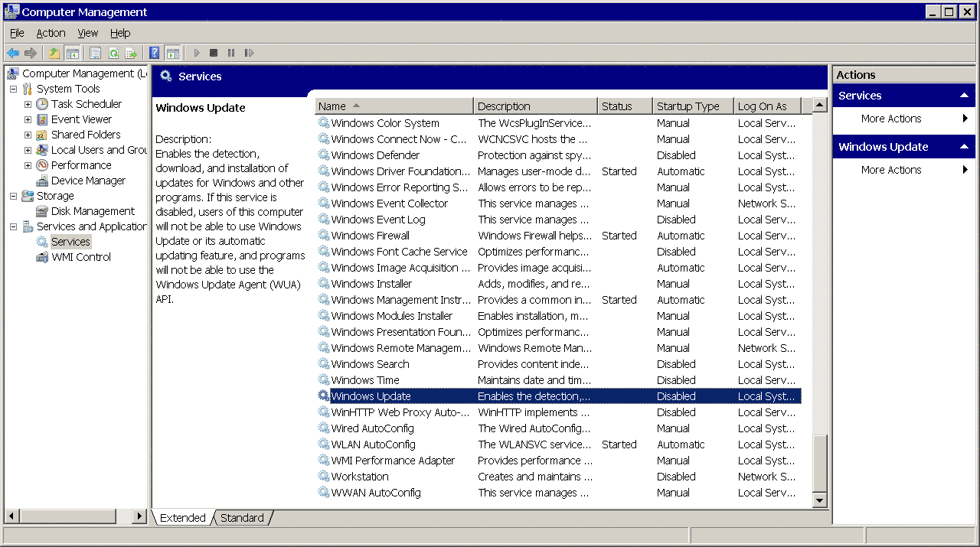Click the Refresh toolbar icon
Viewport: 980px width, 547px height.
pos(113,53)
